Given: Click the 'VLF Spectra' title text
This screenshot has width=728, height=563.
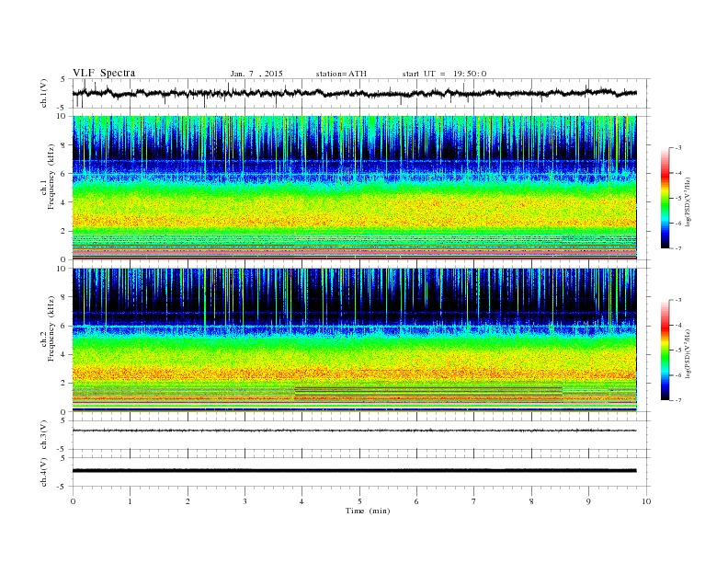Looking at the screenshot, I should [x=104, y=73].
